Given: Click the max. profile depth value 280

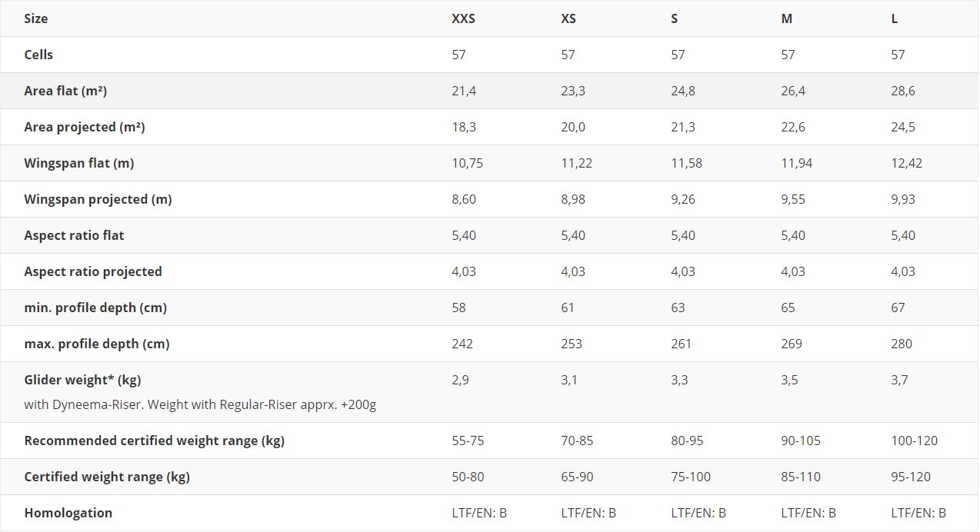Looking at the screenshot, I should coord(902,344).
